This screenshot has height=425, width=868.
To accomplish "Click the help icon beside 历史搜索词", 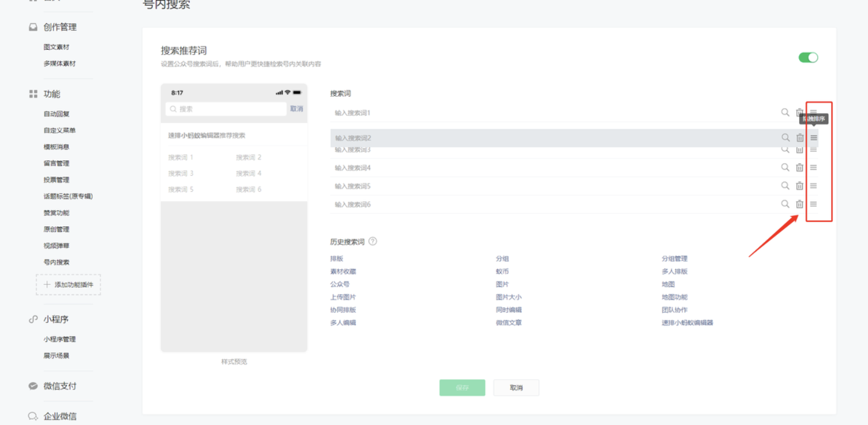I will 372,242.
